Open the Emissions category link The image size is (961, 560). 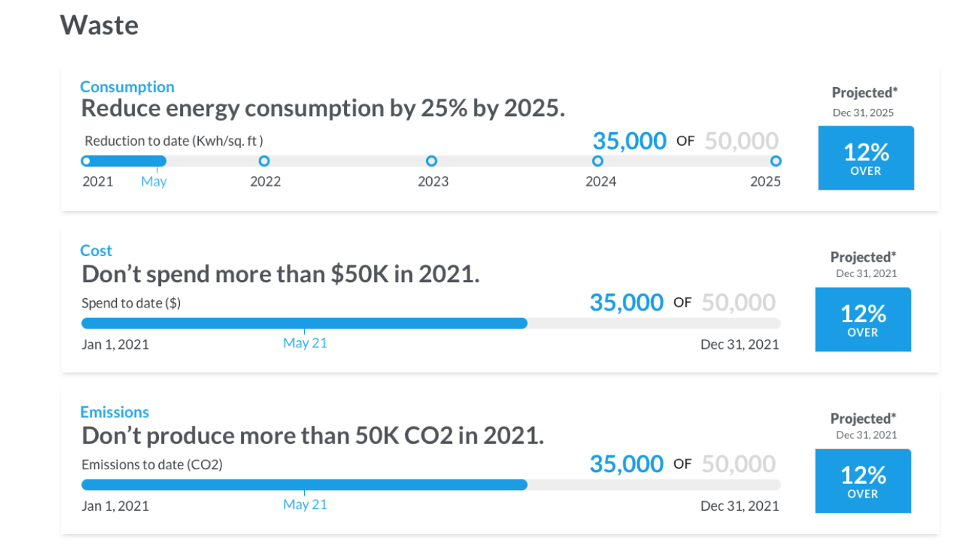[x=114, y=412]
